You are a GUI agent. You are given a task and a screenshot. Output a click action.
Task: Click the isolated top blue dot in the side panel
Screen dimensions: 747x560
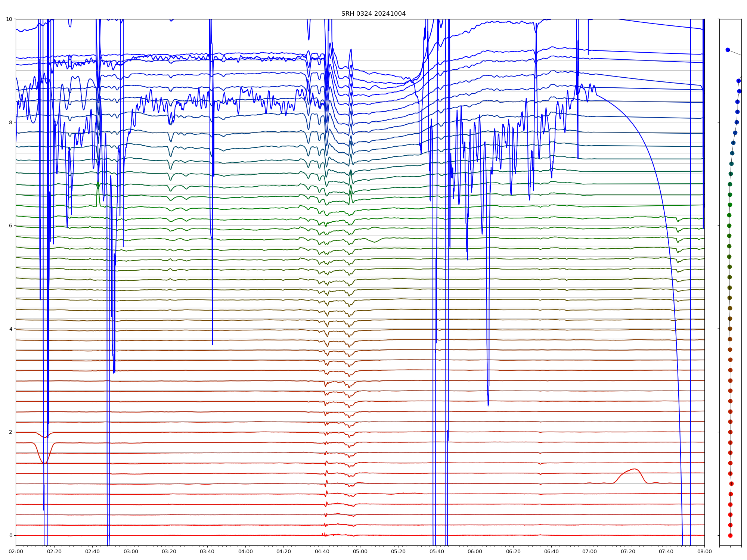[x=728, y=50]
